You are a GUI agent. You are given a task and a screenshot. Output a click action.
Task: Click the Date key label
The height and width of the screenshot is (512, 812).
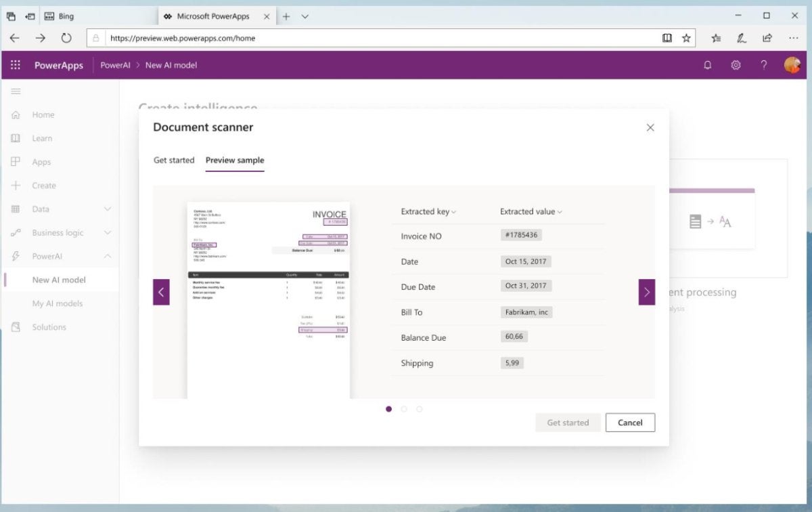coord(409,261)
